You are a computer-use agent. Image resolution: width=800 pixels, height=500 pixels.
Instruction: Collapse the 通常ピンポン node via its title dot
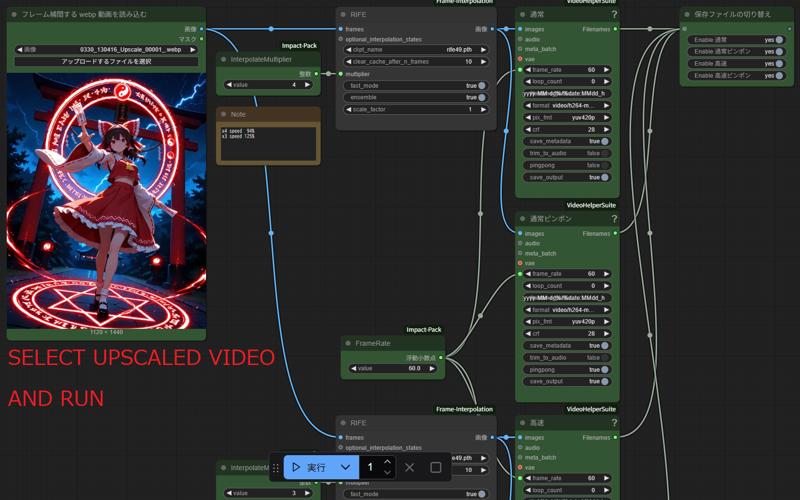point(522,219)
